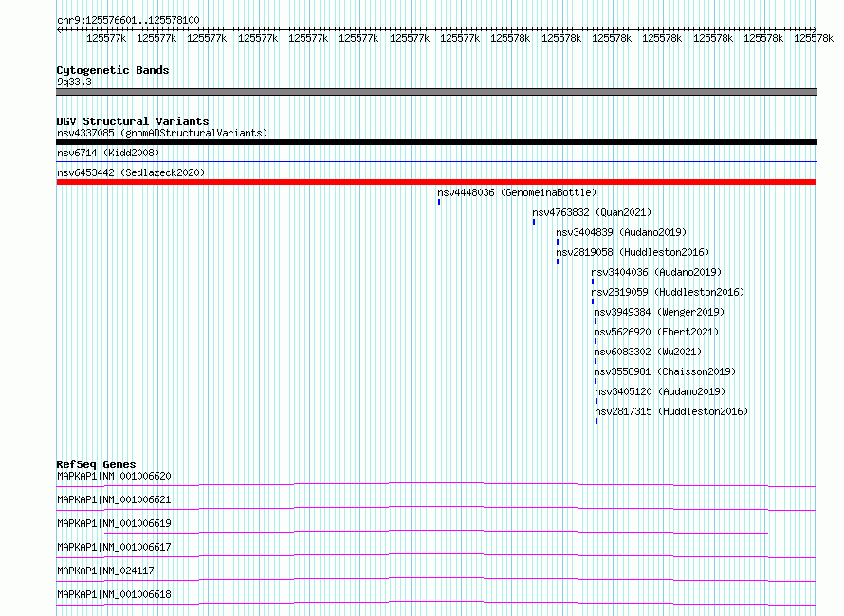This screenshot has height=616, width=844.
Task: Click the blue marker under nsv4763832
Action: 534,222
